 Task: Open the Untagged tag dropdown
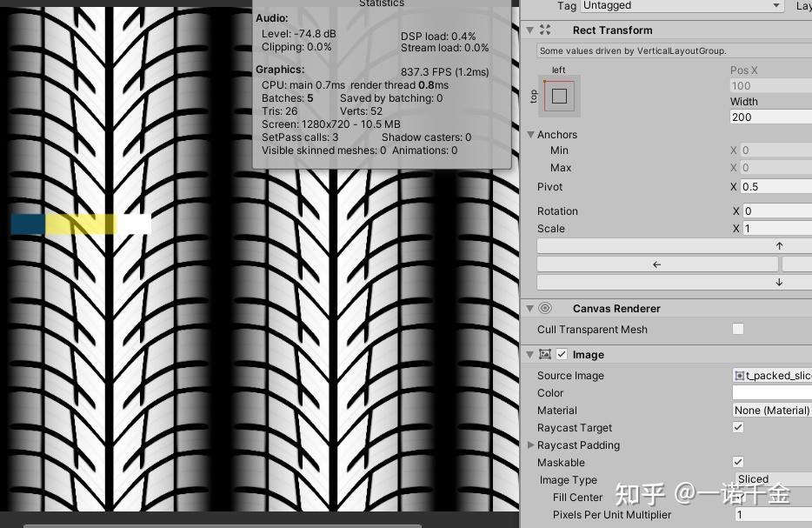(682, 6)
